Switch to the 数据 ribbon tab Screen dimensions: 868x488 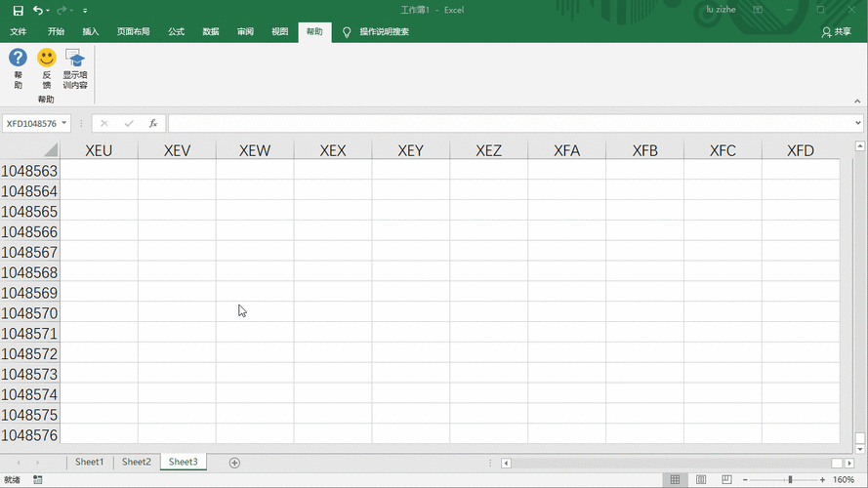(211, 31)
